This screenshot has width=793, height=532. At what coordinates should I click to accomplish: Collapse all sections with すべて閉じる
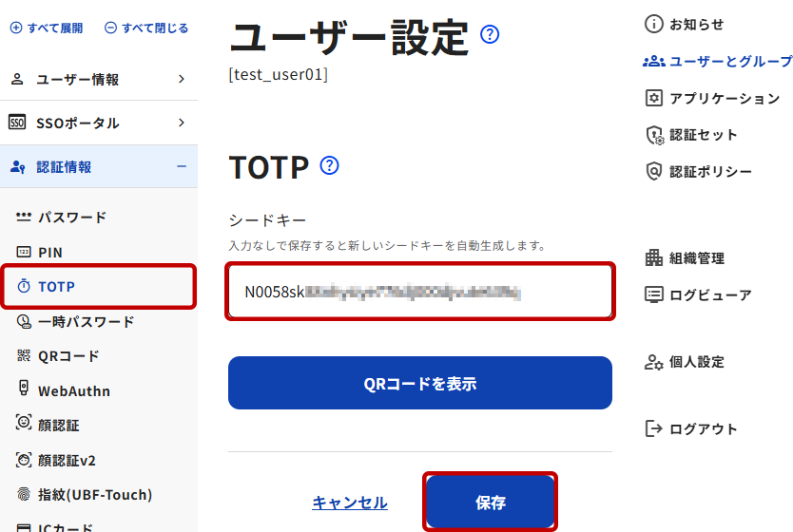click(x=145, y=28)
